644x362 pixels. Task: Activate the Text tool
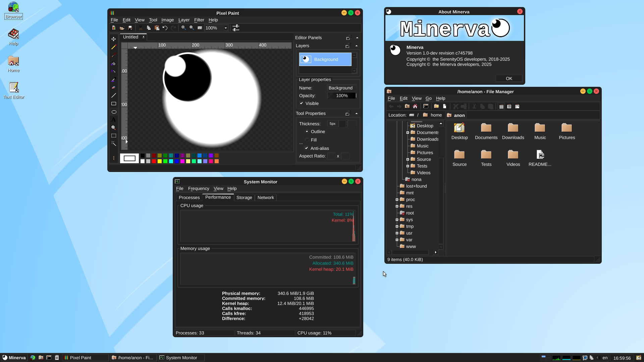click(114, 120)
